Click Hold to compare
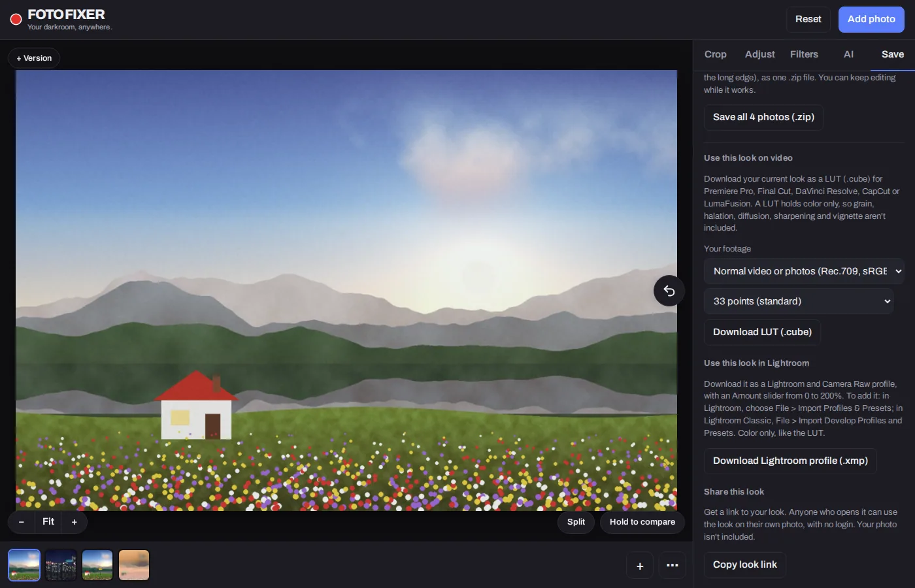The height and width of the screenshot is (588, 915). (x=642, y=522)
